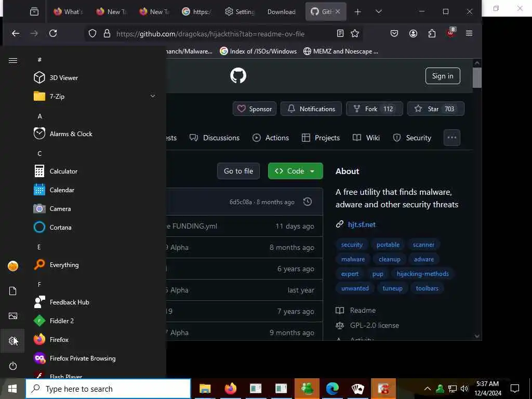
Task: Open the notification center icon
Action: pos(515,389)
